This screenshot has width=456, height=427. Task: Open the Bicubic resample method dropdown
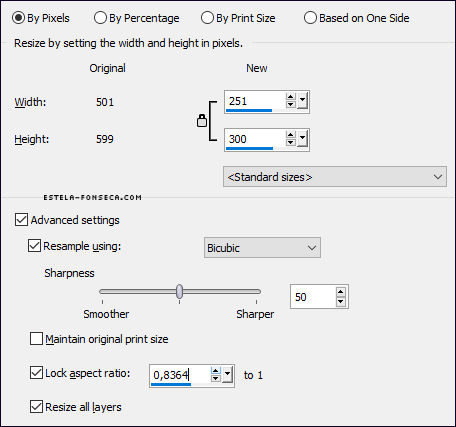click(x=262, y=248)
